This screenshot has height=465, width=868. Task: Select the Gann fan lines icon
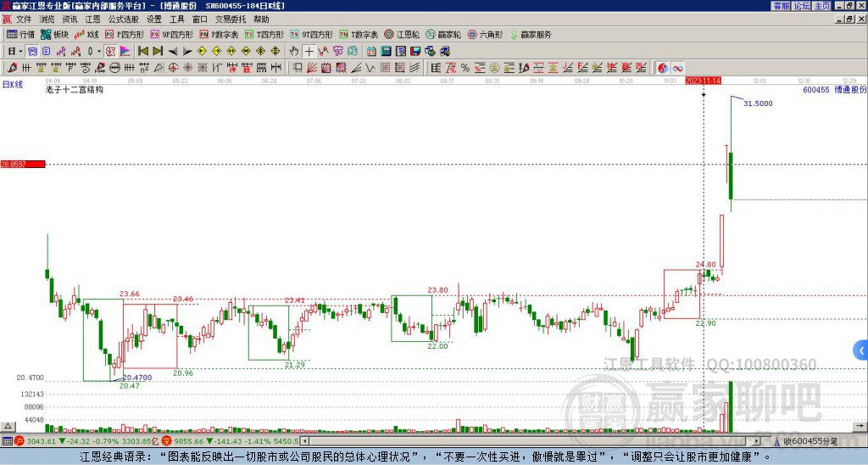click(311, 68)
